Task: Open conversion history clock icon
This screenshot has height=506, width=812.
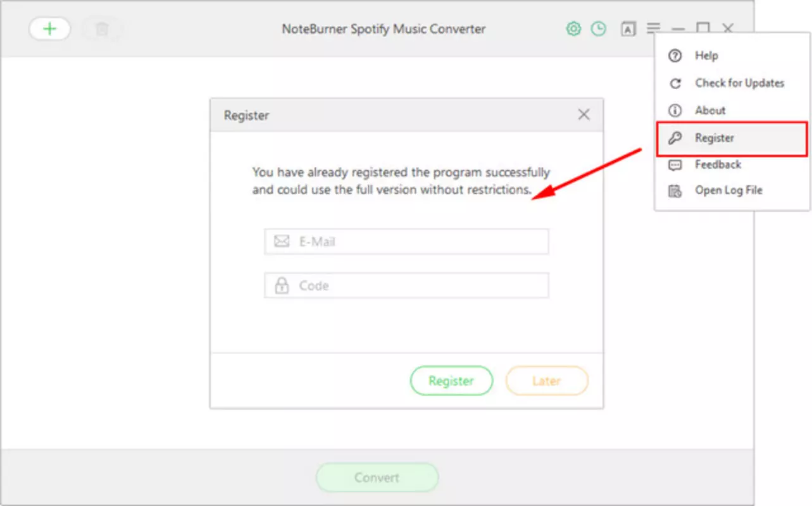Action: click(x=598, y=28)
